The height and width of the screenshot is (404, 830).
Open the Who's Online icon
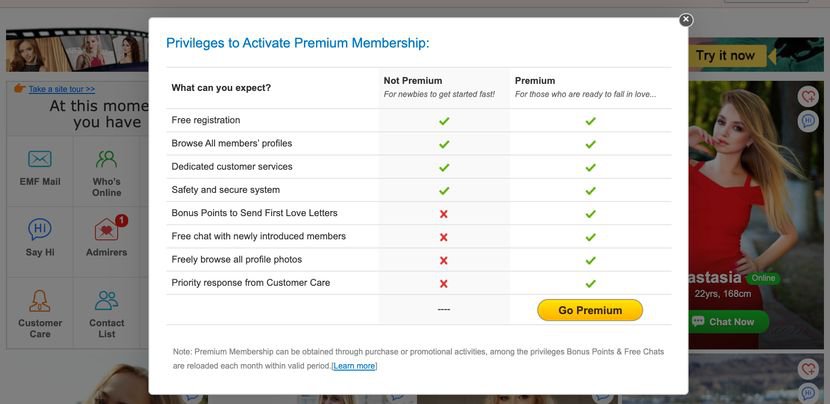click(106, 159)
